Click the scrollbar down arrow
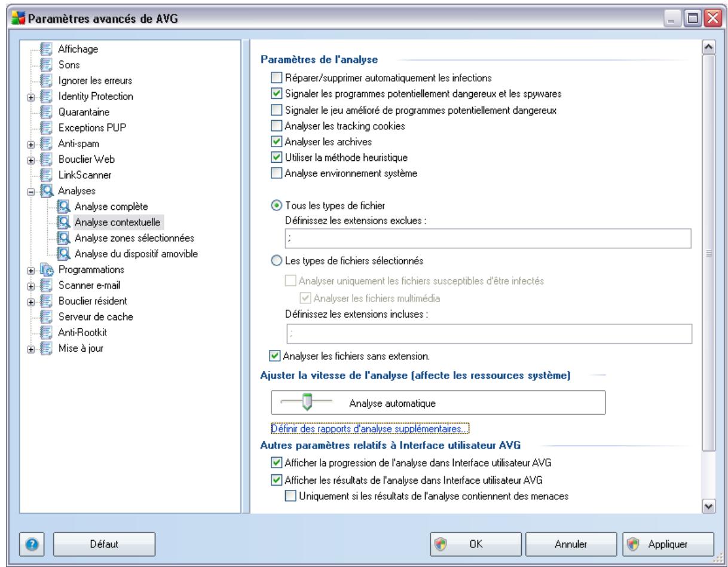The height and width of the screenshot is (567, 728). [709, 506]
